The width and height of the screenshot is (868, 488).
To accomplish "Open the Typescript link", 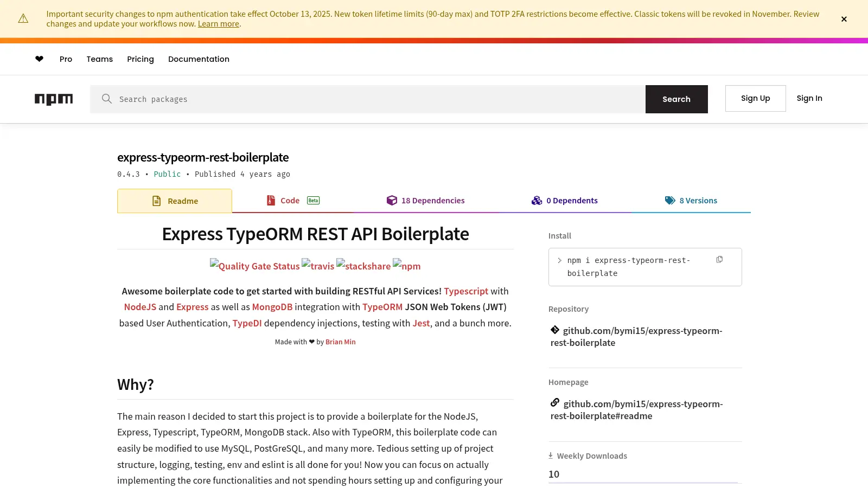I will [466, 291].
